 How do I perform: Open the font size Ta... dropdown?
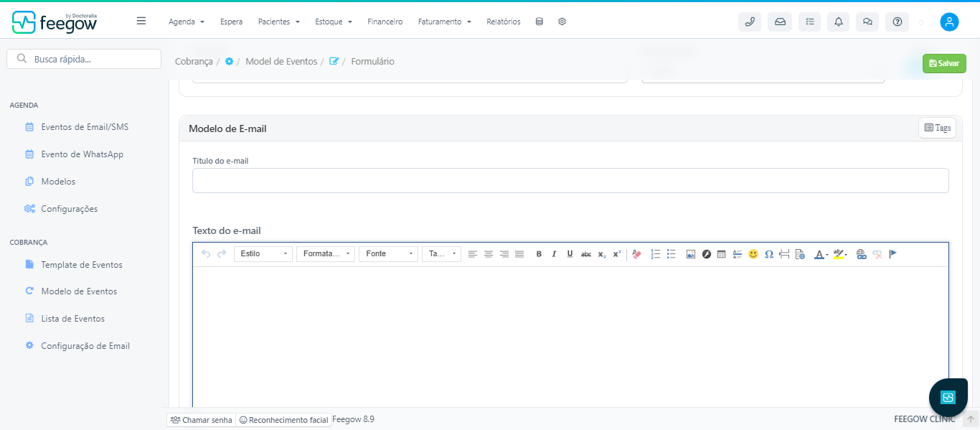[x=441, y=254]
